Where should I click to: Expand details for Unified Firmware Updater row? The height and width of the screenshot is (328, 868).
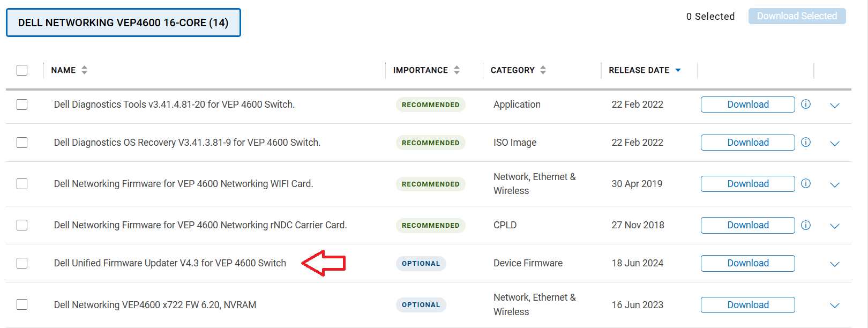(834, 264)
